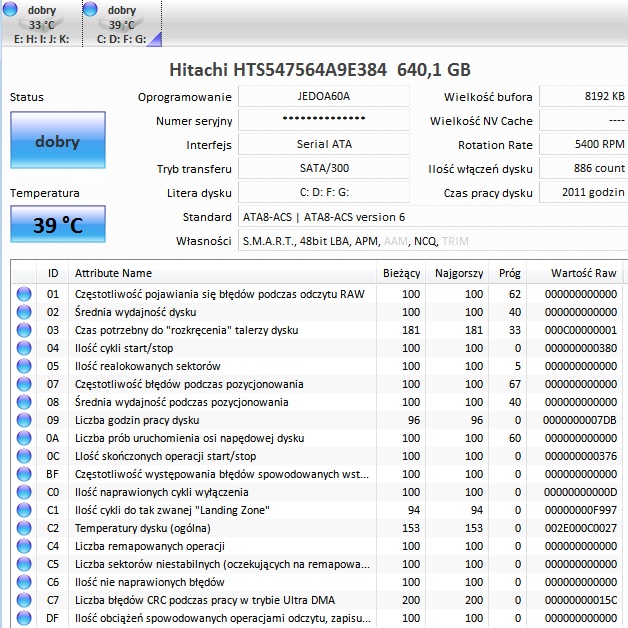The width and height of the screenshot is (628, 628).
Task: Click status icon of attribute C1
Action: coord(24,510)
